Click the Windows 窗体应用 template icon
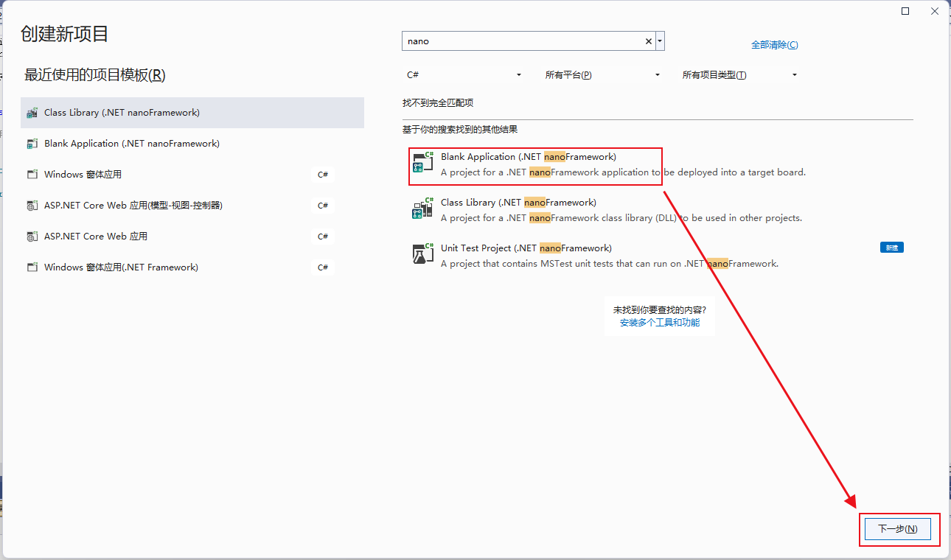The height and width of the screenshot is (560, 951). 32,175
